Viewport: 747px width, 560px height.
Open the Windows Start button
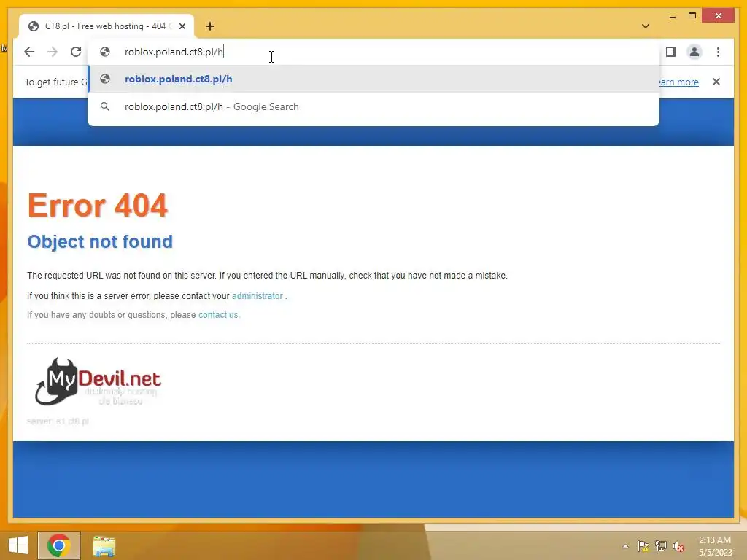click(x=18, y=545)
